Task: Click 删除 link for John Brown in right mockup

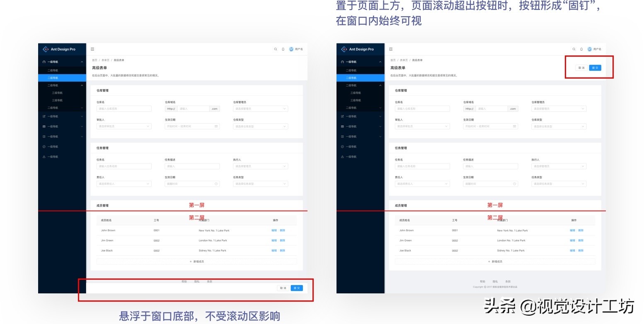Action: pos(581,230)
